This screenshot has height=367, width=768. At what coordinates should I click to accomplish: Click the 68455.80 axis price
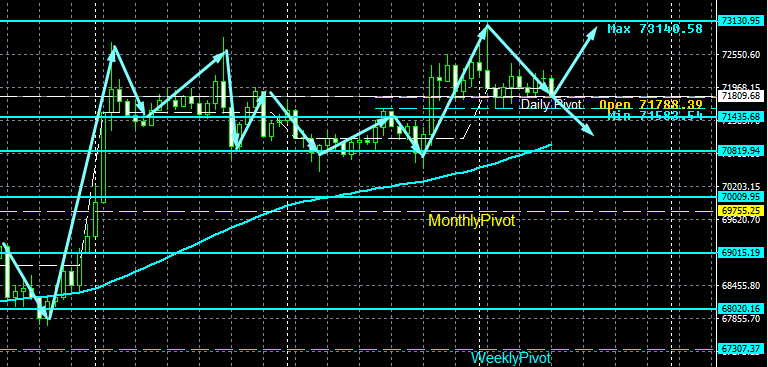click(x=740, y=285)
